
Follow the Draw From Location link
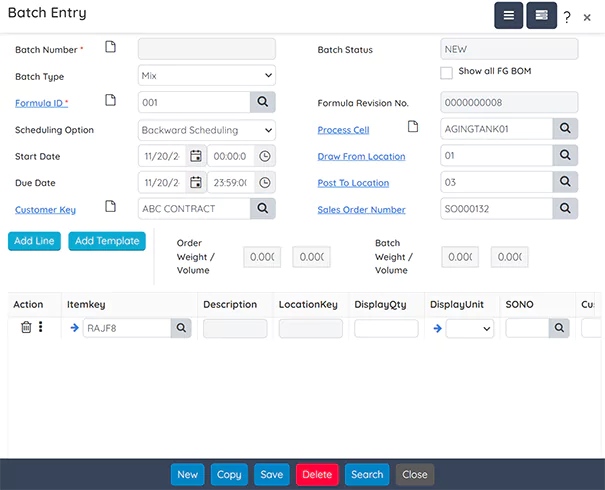coord(361,157)
